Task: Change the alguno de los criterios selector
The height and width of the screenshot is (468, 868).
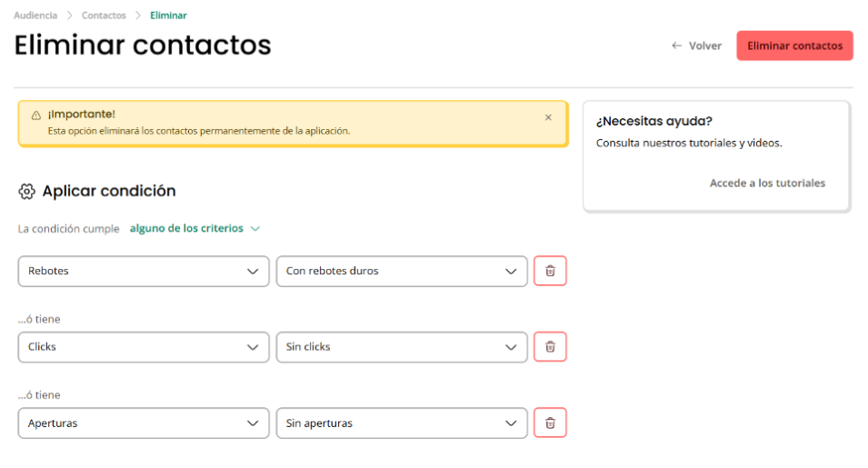Action: [x=195, y=228]
